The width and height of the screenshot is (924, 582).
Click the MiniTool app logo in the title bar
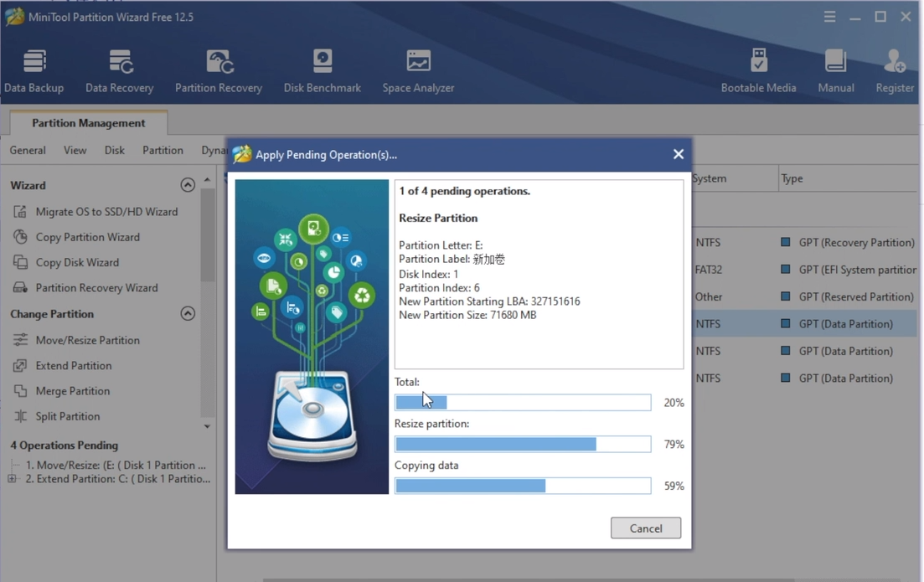(14, 17)
